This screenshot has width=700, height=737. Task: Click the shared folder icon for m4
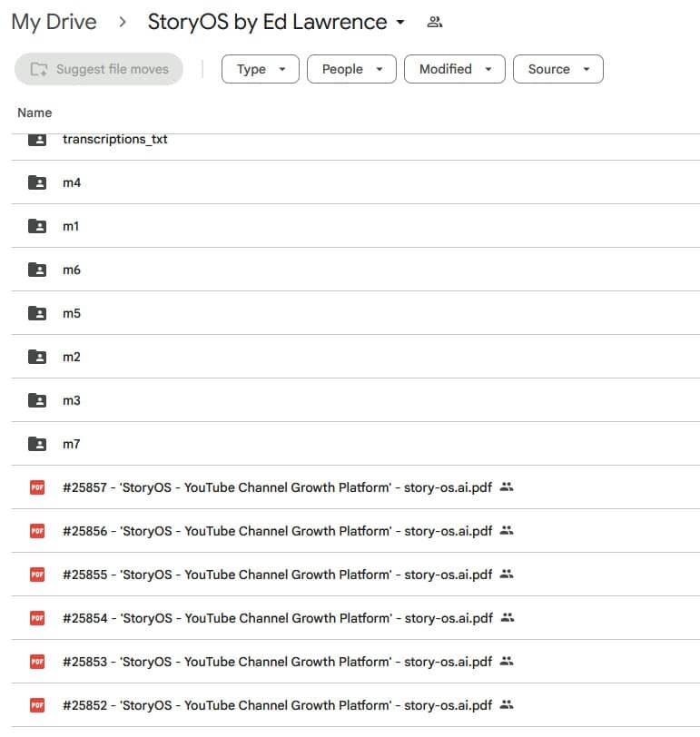37,182
